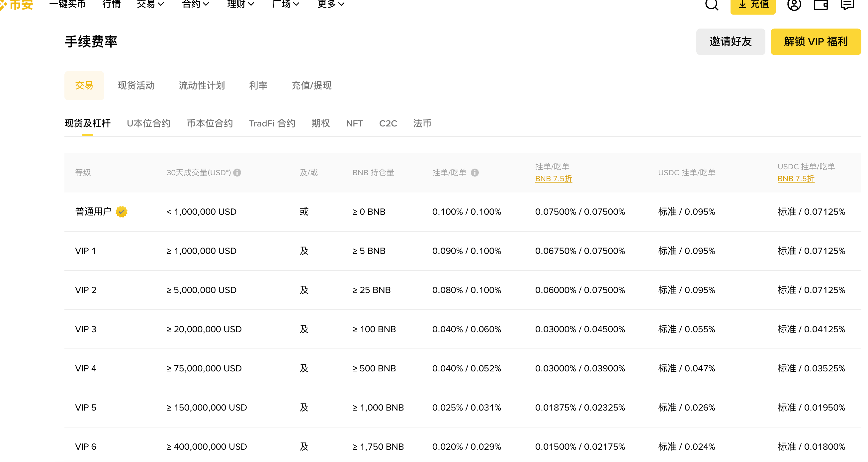Click the 解锁 VIP 福利 button
Screen dimensions: 868x462
816,41
